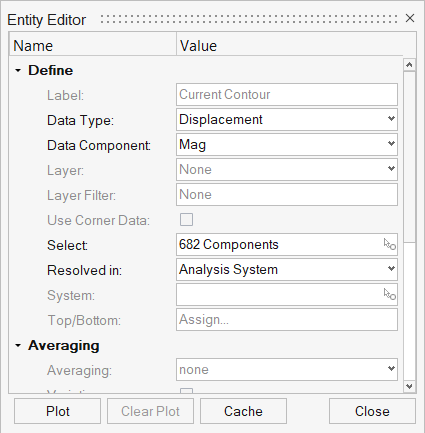Click the entity picker icon in System field
Screen dimensions: 425x433
[x=389, y=294]
